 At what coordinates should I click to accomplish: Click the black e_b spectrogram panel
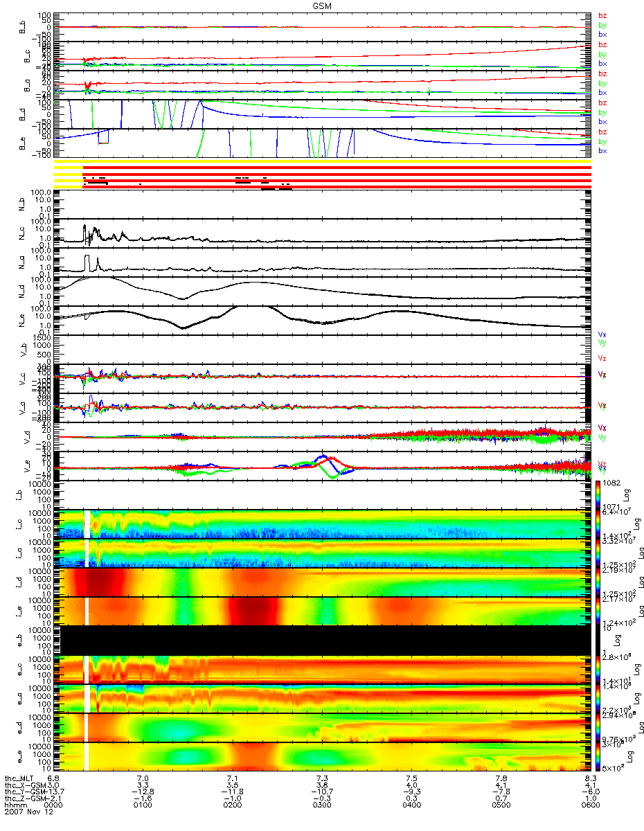pyautogui.click(x=321, y=640)
